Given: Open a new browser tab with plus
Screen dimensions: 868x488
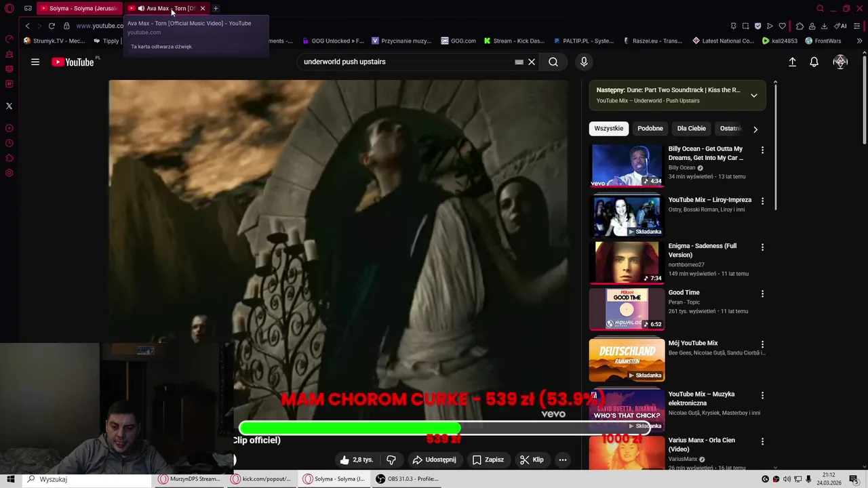Looking at the screenshot, I should 216,8.
